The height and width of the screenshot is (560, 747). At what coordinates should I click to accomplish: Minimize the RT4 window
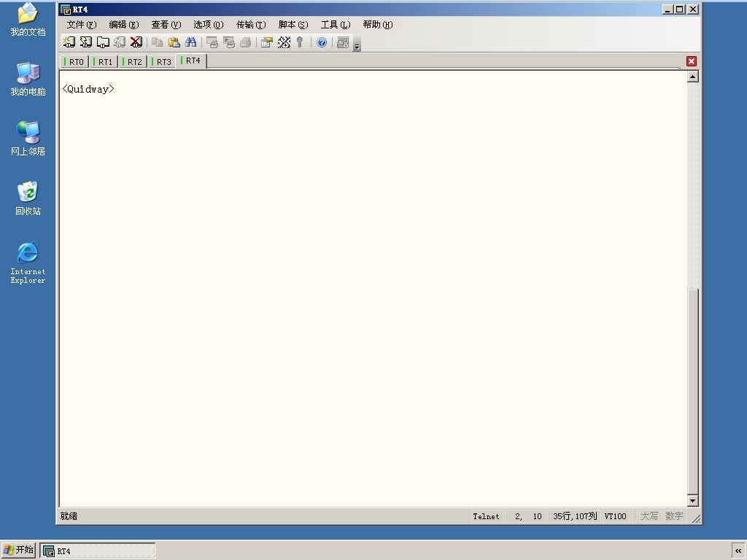tap(667, 9)
